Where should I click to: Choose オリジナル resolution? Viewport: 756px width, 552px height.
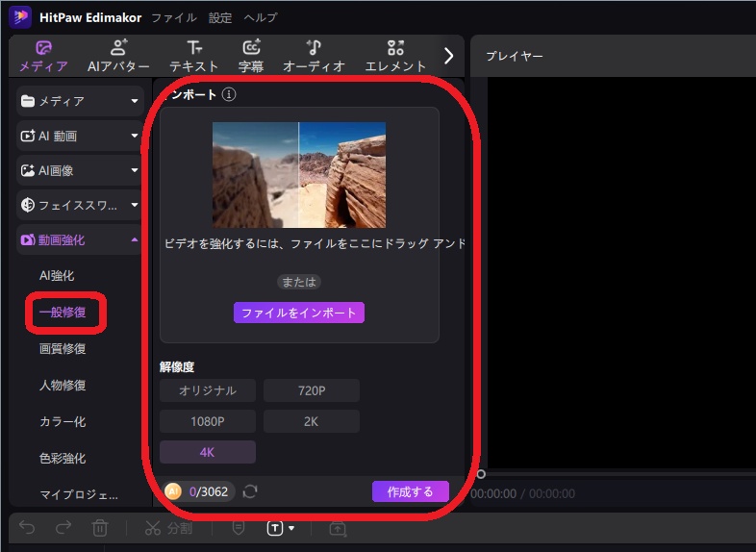(x=208, y=390)
